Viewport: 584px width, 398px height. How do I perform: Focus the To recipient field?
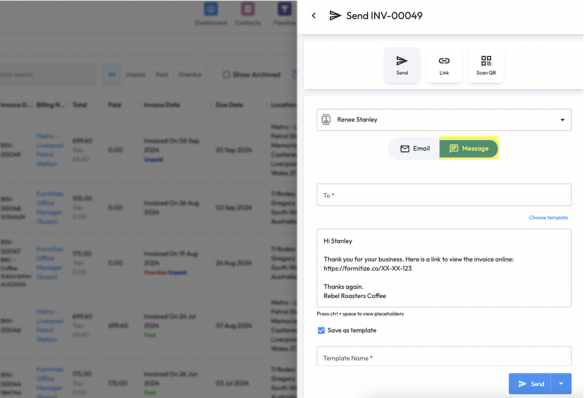tap(444, 195)
